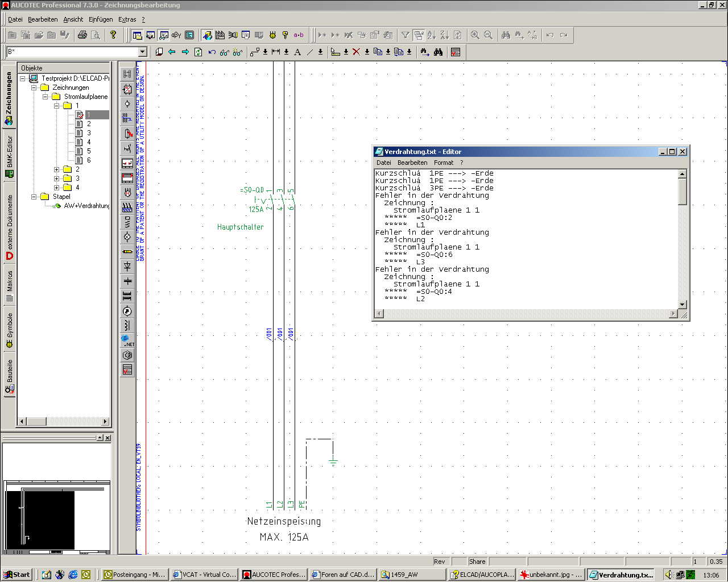Open the Bauteile side tab

tap(9, 376)
